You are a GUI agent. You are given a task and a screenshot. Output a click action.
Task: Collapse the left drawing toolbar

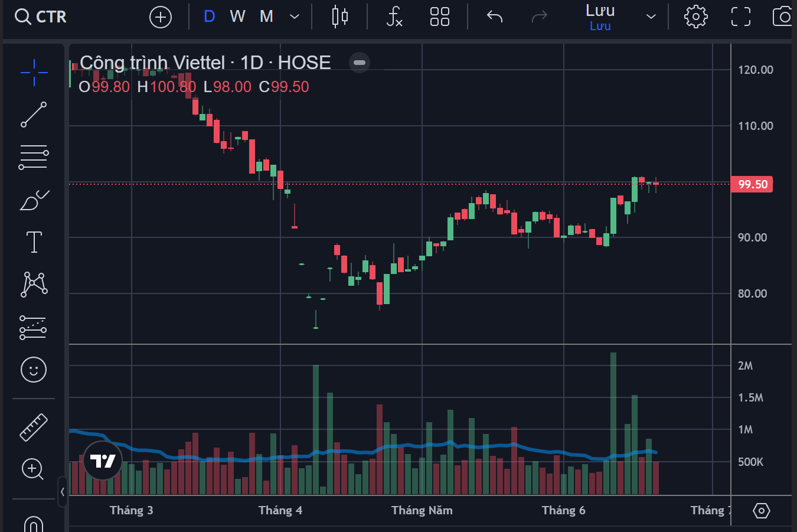[63, 491]
